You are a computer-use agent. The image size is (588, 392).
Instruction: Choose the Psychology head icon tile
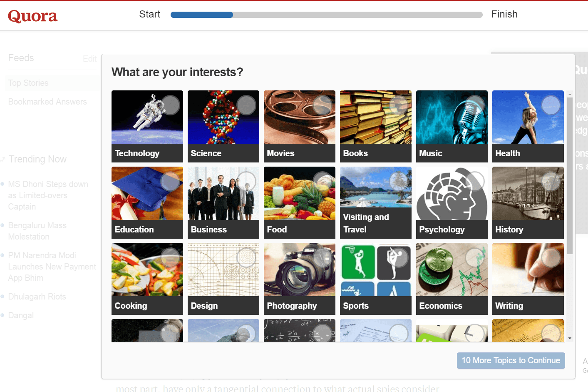pos(452,202)
